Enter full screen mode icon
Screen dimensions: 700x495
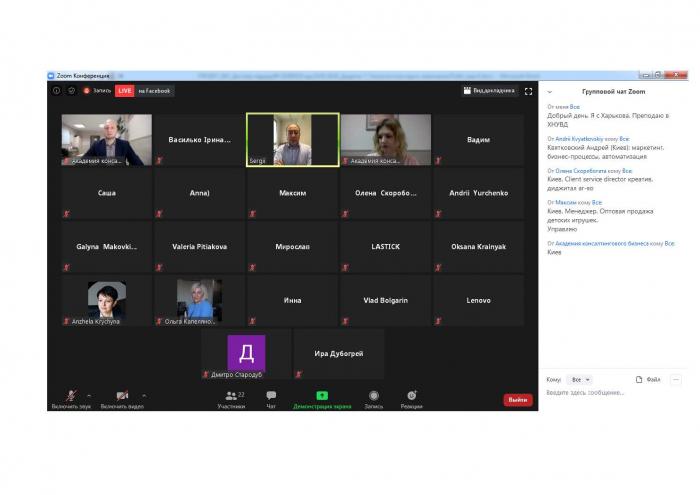tap(529, 91)
